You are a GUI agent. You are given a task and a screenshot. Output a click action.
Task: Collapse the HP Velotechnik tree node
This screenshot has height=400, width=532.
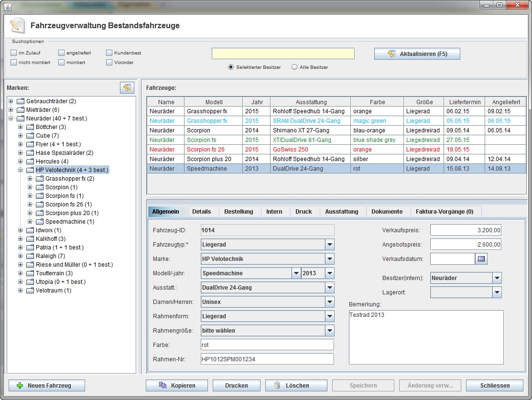point(21,170)
